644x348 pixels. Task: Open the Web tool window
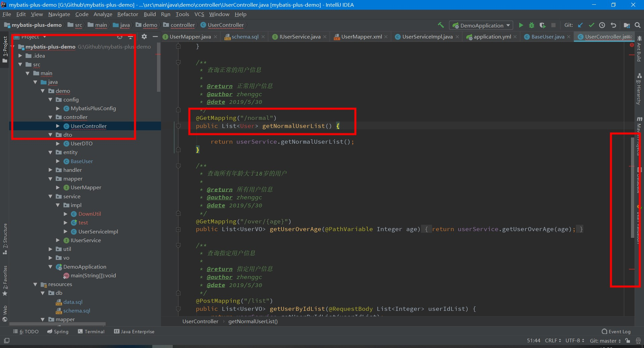coord(5,314)
